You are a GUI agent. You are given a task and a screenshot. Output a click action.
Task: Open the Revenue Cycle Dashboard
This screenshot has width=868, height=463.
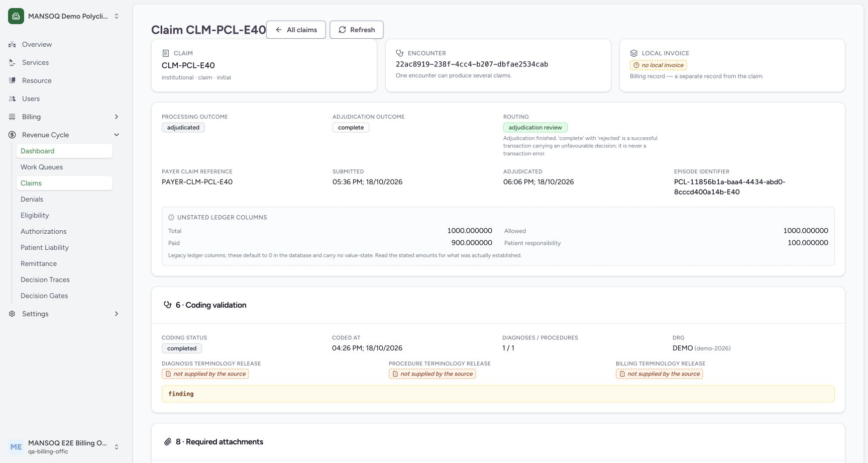tap(64, 151)
